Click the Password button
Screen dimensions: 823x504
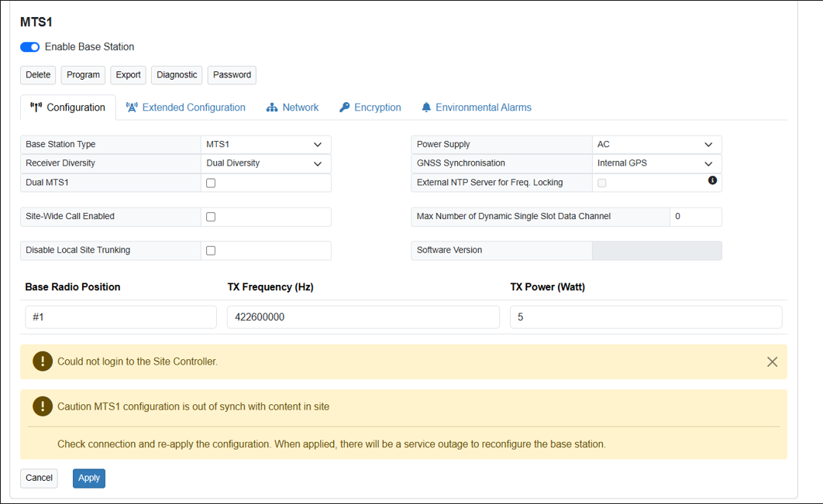pos(232,75)
